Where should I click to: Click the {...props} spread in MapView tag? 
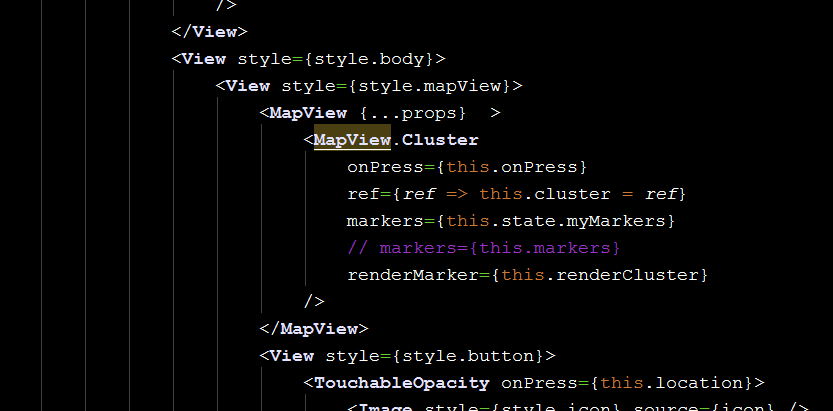tap(413, 113)
